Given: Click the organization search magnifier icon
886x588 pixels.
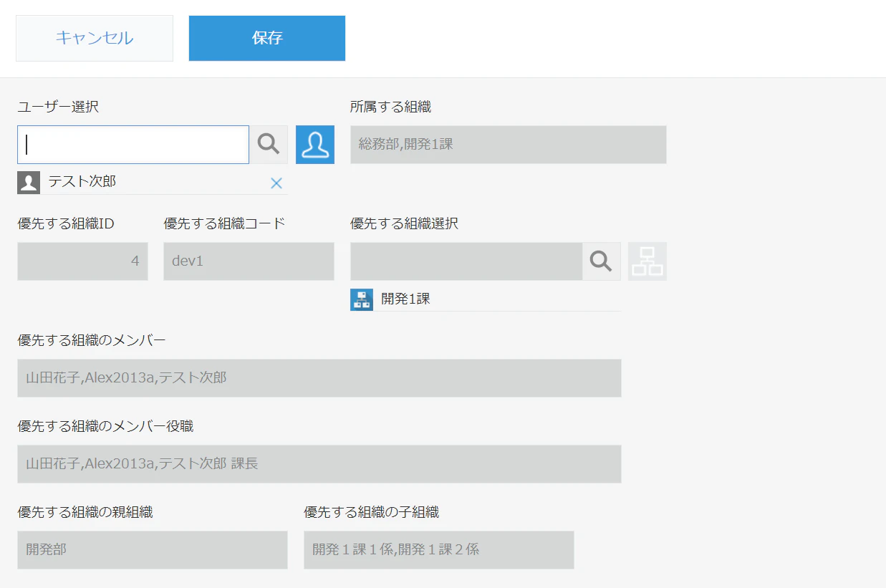Looking at the screenshot, I should pos(602,261).
